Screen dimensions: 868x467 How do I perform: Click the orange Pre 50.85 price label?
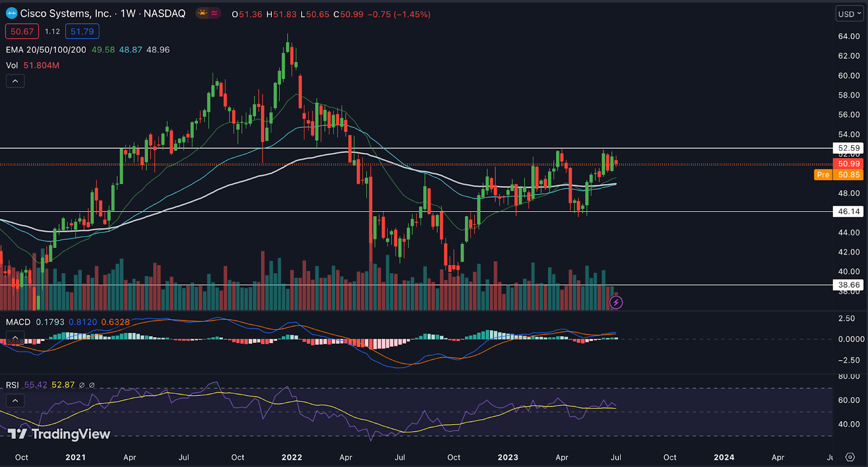[x=839, y=175]
